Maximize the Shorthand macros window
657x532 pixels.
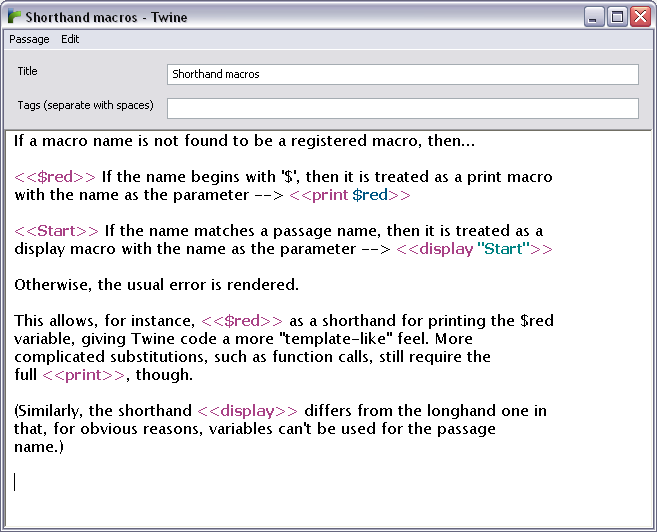point(617,17)
